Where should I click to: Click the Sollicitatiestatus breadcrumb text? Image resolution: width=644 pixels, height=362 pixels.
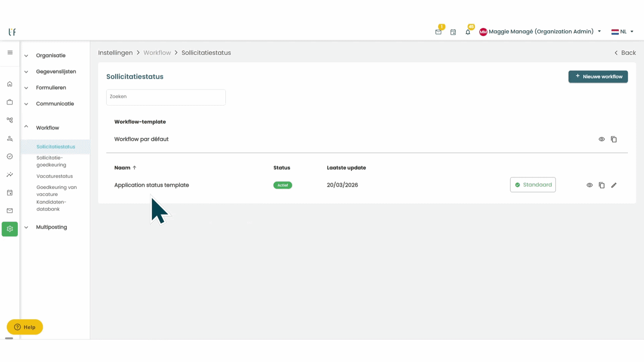(206, 53)
